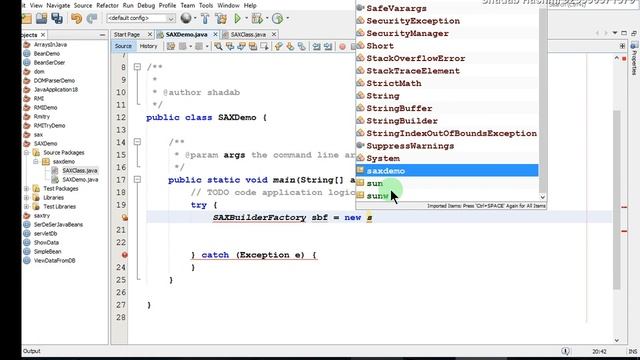Select the sun package completion item
Image resolution: width=640 pixels, height=360 pixels.
tap(447, 183)
